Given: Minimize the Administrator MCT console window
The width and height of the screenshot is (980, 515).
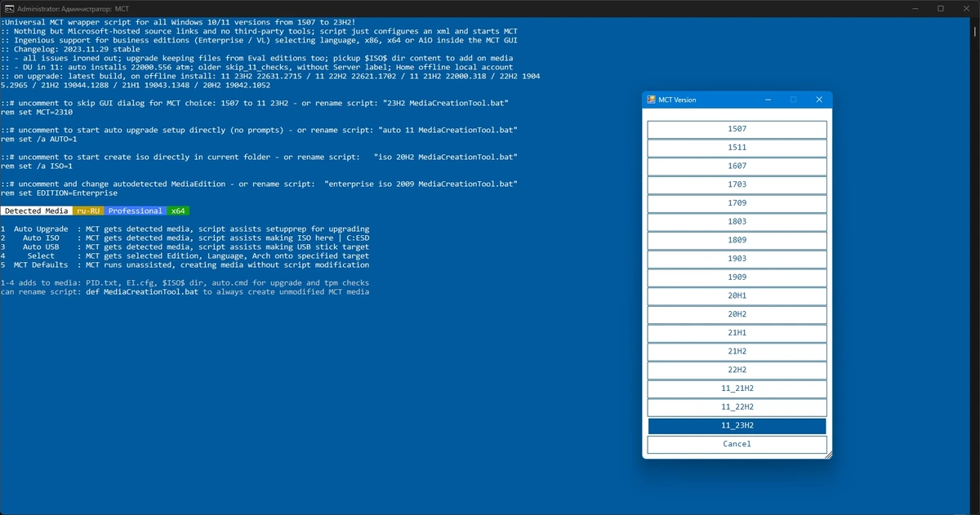Looking at the screenshot, I should [x=915, y=8].
